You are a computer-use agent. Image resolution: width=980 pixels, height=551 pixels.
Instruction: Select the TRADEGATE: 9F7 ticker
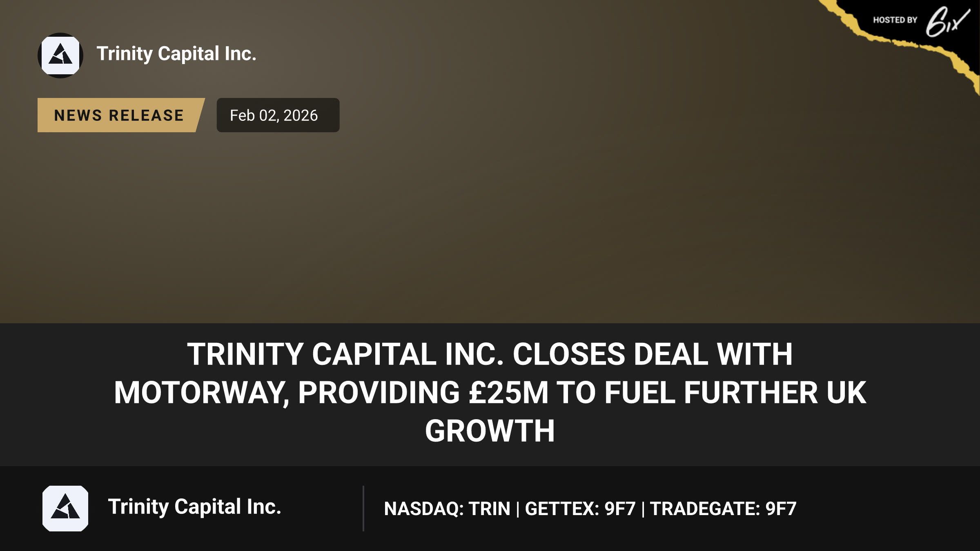[x=723, y=509]
